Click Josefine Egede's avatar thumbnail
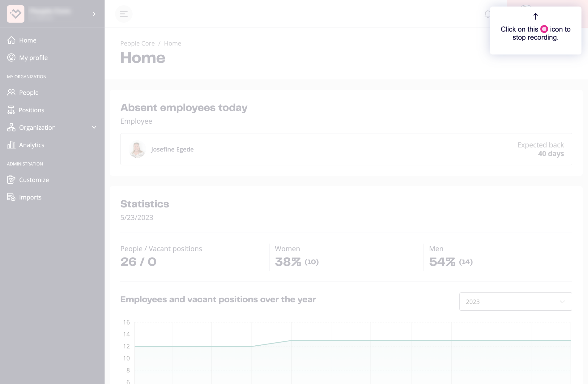Viewport: 588px width, 384px height. point(137,149)
